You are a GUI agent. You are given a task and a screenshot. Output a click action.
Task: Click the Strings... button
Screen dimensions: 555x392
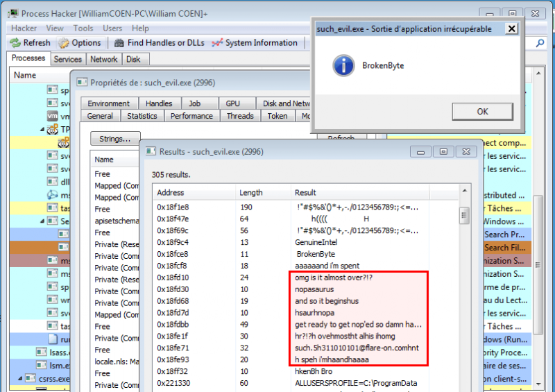(115, 139)
